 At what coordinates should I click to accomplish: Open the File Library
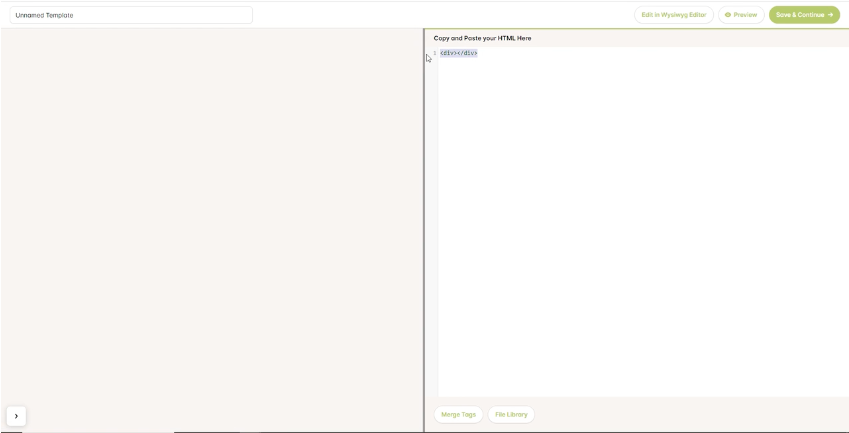[511, 414]
